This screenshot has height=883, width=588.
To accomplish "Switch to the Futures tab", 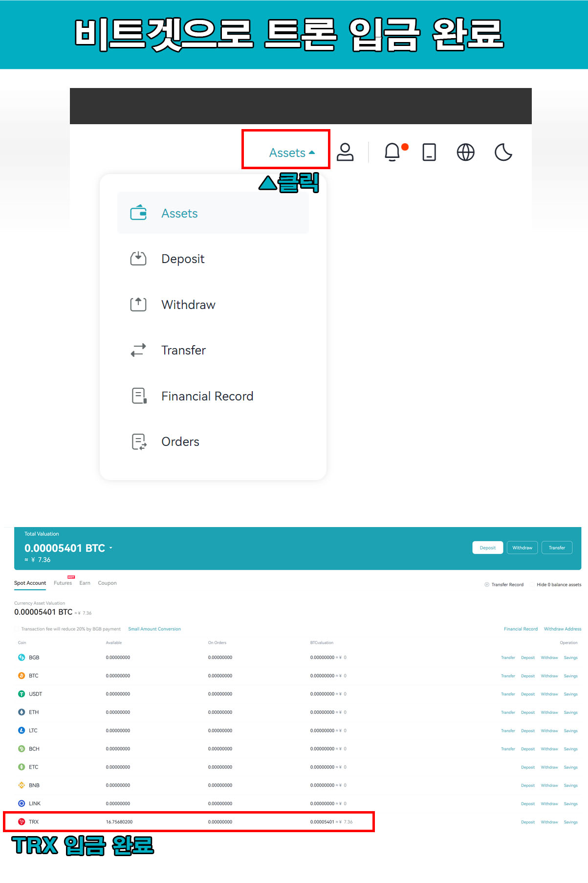I will point(63,583).
